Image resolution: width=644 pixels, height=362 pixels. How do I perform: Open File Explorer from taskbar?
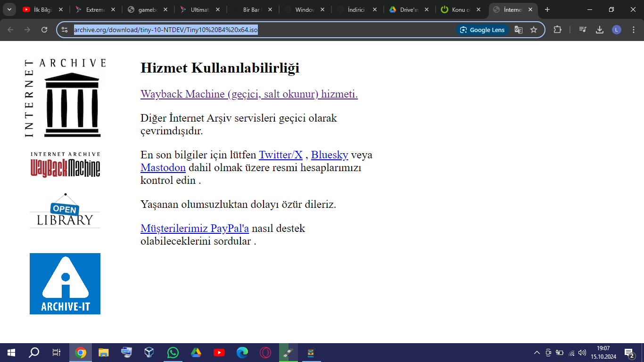pos(104,353)
